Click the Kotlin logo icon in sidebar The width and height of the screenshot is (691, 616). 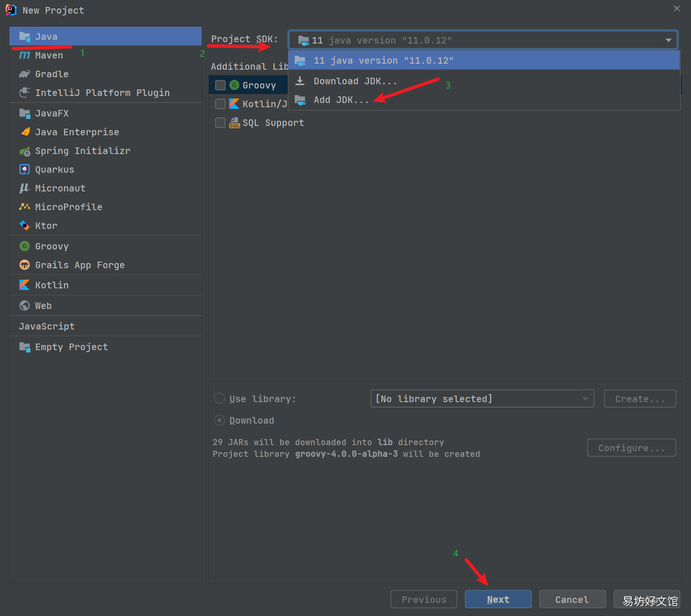[x=24, y=285]
